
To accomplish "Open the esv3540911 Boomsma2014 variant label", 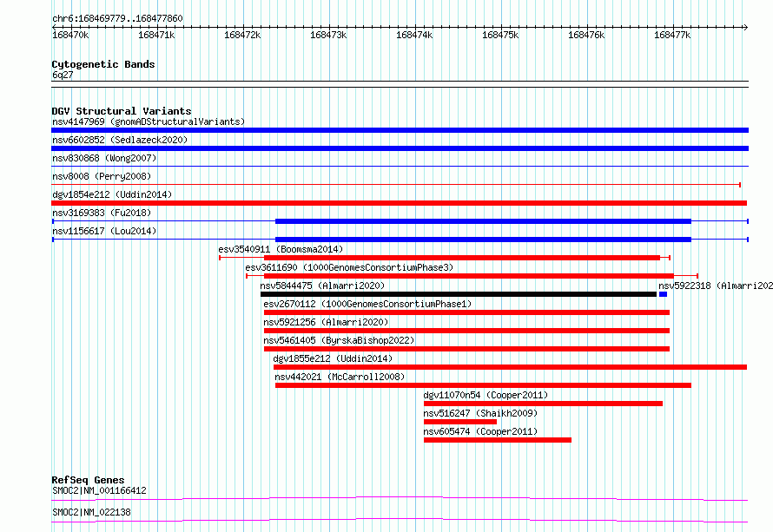I will (x=281, y=249).
